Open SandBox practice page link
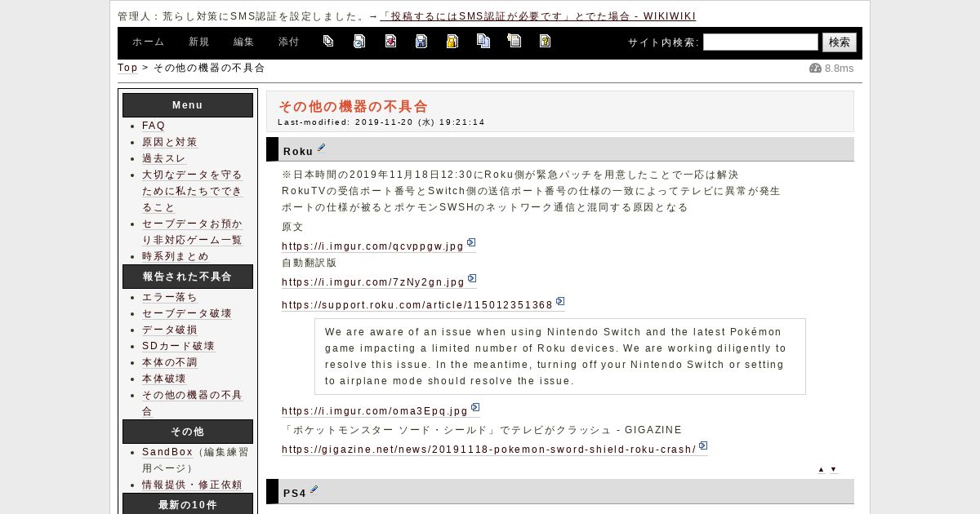This screenshot has width=980, height=514. pos(167,452)
